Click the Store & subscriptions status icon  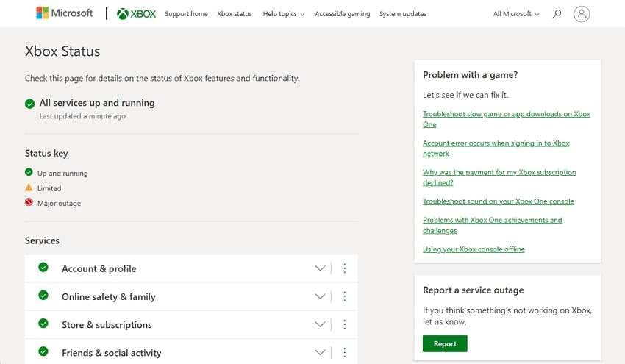(43, 324)
